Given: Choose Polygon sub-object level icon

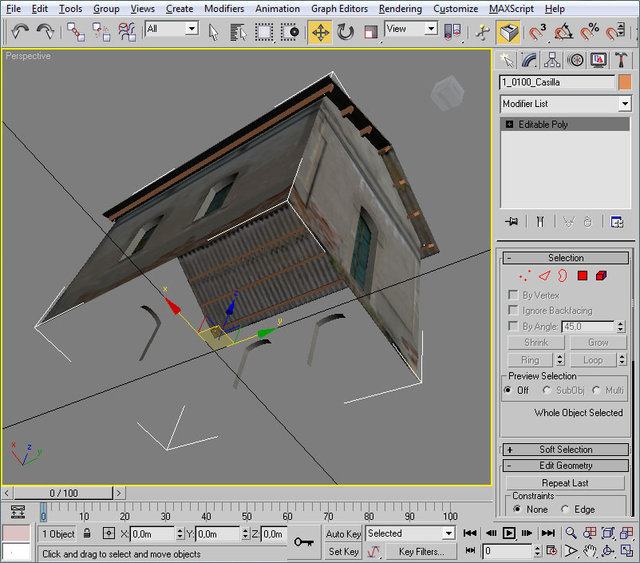Looking at the screenshot, I should 582,275.
